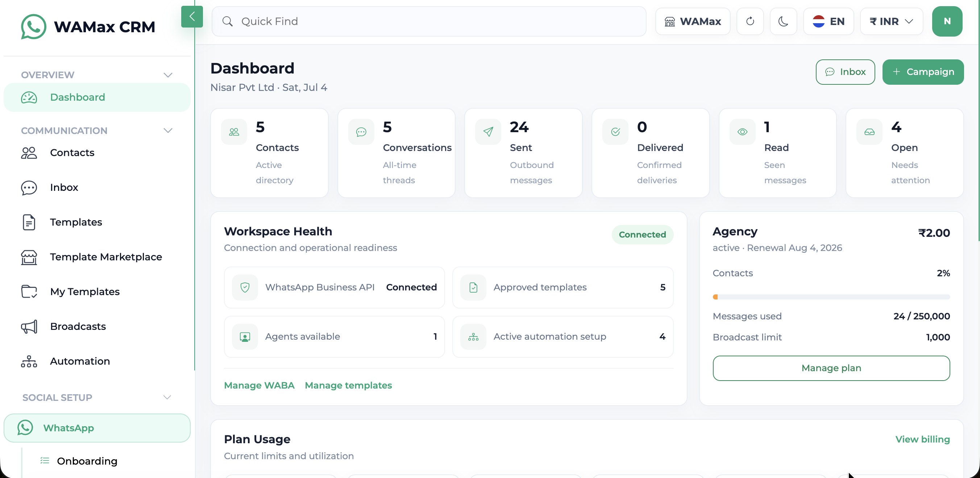The image size is (980, 478).
Task: Click the Read eye icon
Action: 742,132
